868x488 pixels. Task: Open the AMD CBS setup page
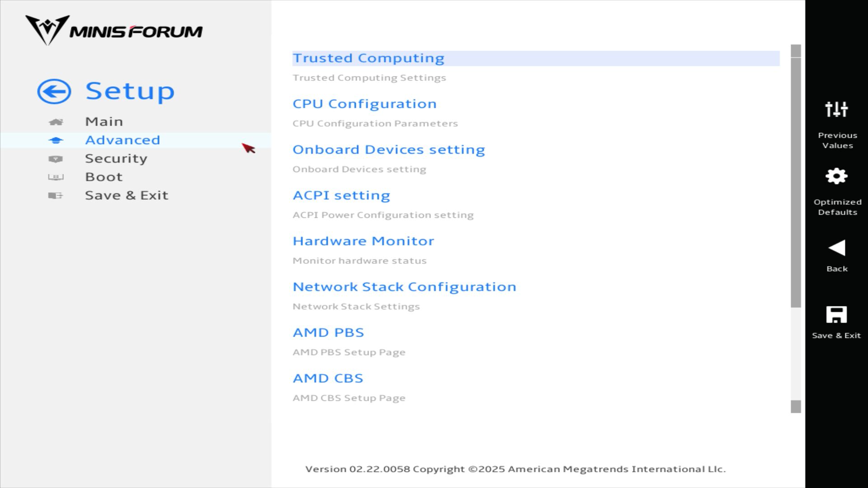[328, 378]
